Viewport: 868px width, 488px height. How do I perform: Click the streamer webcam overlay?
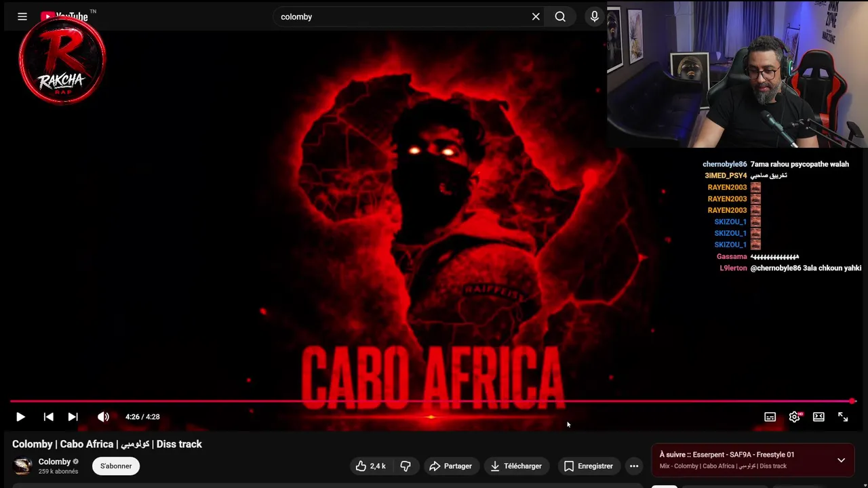point(738,74)
